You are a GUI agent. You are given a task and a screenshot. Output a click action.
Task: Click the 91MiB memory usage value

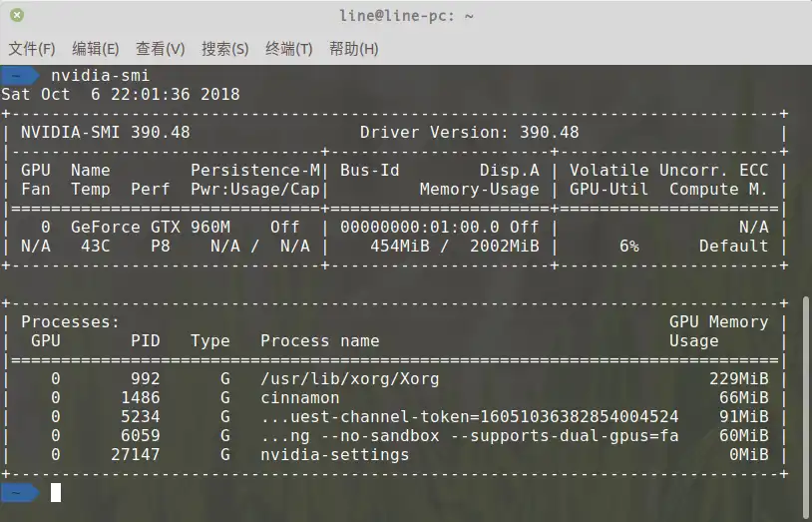[x=743, y=417]
